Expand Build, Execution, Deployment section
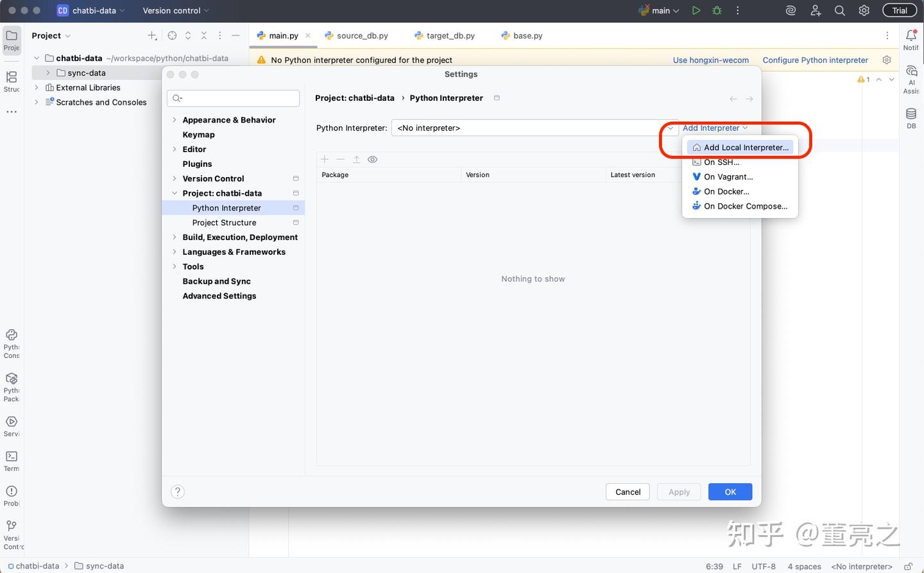Screen dimensions: 924x573 click(x=174, y=237)
